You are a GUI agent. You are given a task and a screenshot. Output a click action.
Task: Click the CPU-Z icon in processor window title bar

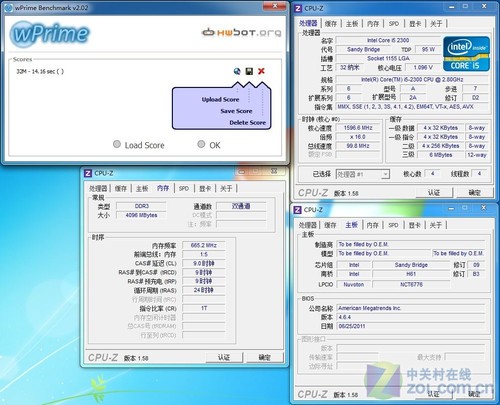pyautogui.click(x=298, y=8)
